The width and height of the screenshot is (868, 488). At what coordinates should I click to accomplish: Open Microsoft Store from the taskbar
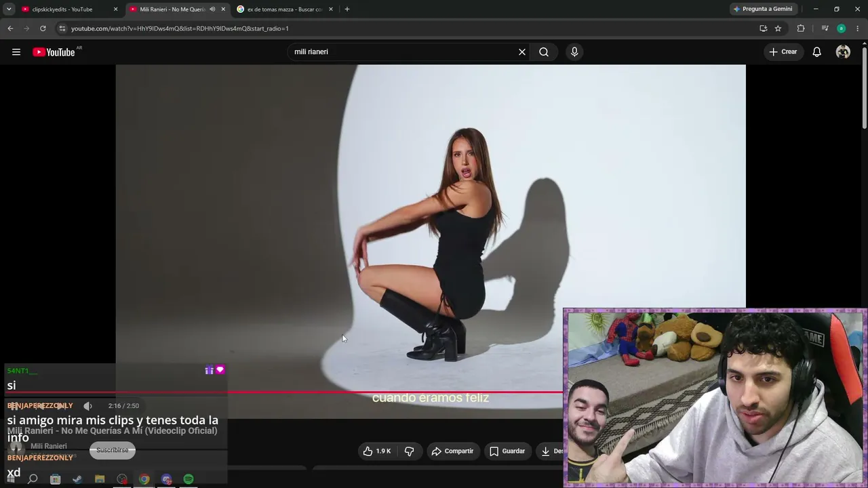click(x=55, y=479)
